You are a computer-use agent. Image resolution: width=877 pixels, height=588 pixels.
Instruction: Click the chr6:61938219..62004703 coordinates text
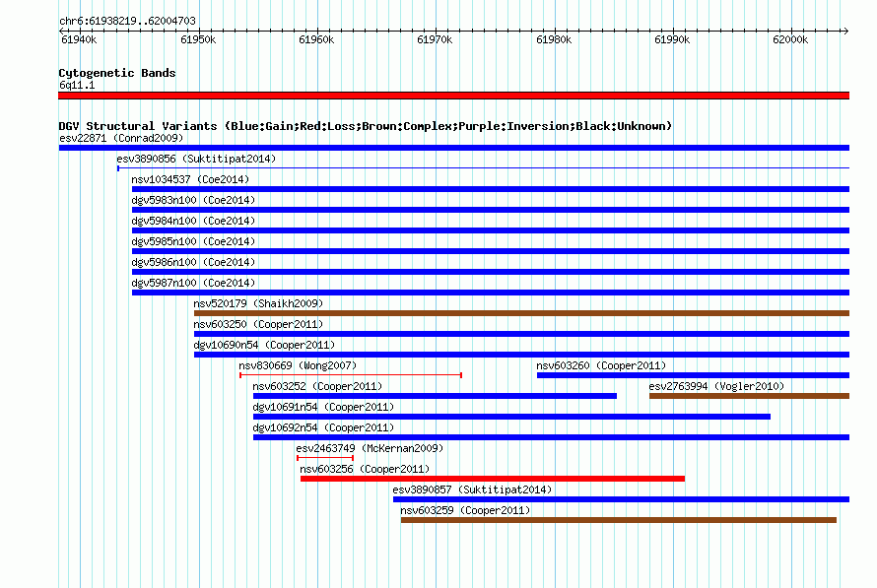click(x=127, y=22)
